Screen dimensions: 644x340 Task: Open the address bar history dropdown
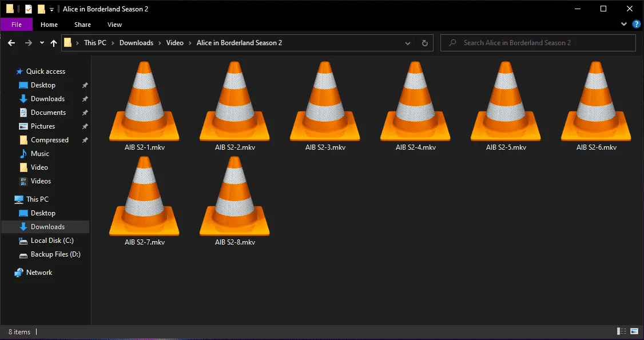coord(407,43)
